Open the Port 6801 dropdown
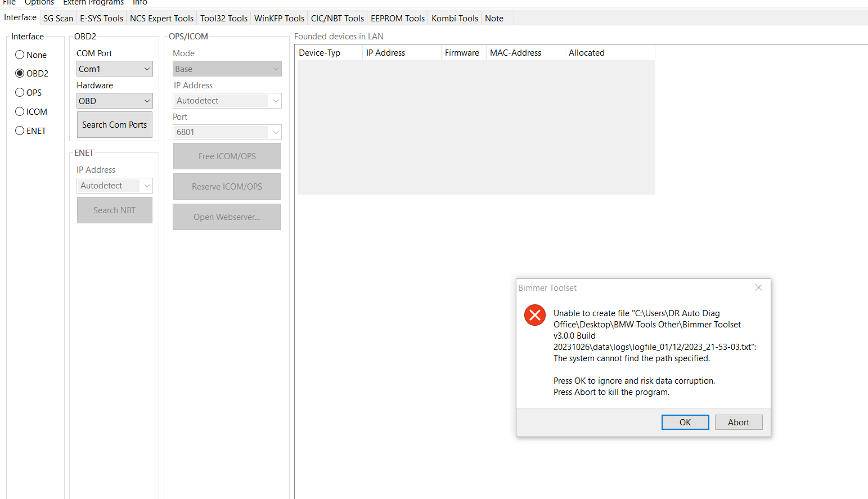The width and height of the screenshot is (868, 499). pos(227,132)
